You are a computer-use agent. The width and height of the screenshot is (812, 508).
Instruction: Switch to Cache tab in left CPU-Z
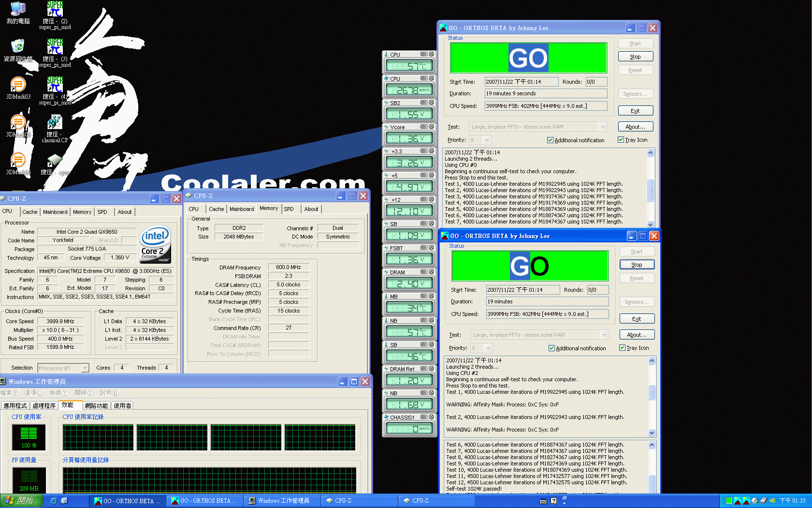click(x=29, y=212)
